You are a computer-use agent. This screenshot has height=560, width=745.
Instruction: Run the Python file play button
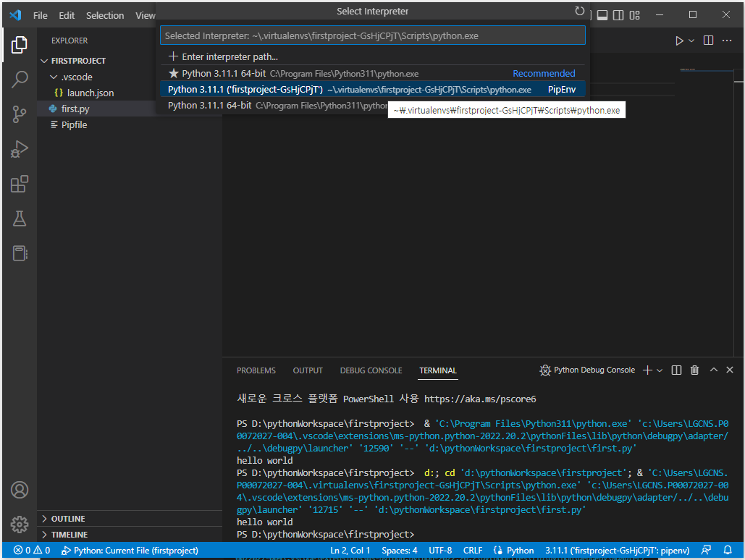point(679,41)
